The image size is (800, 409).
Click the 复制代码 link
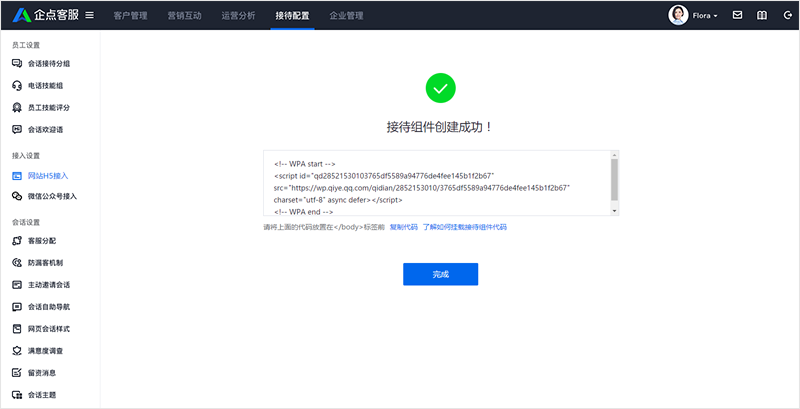(404, 227)
